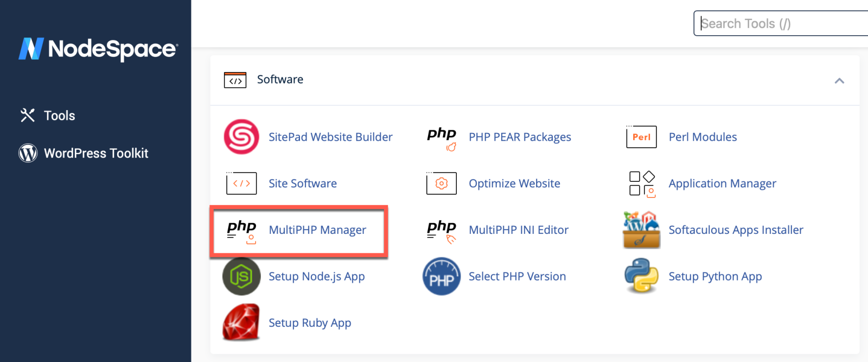Collapse the Software section with chevron
Viewport: 868px width, 362px height.
coord(839,81)
